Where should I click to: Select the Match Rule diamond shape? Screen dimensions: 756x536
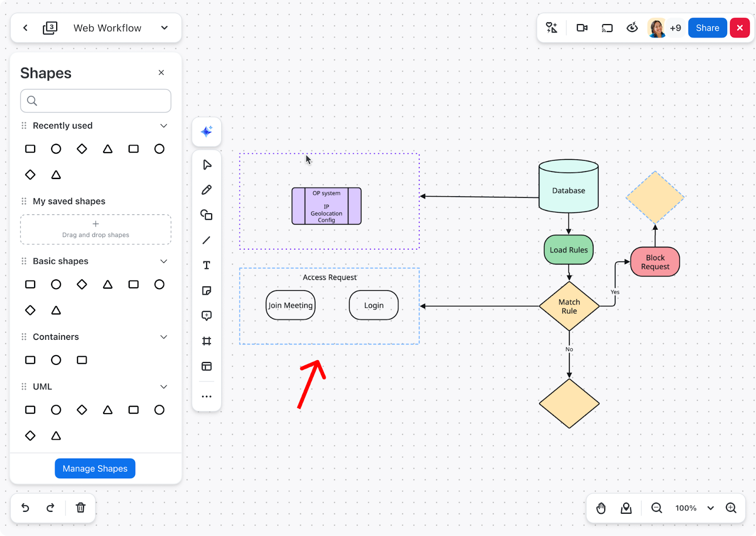coord(569,306)
